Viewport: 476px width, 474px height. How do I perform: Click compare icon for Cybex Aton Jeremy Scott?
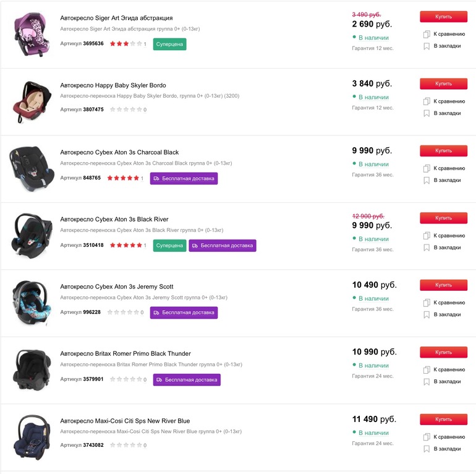click(427, 303)
